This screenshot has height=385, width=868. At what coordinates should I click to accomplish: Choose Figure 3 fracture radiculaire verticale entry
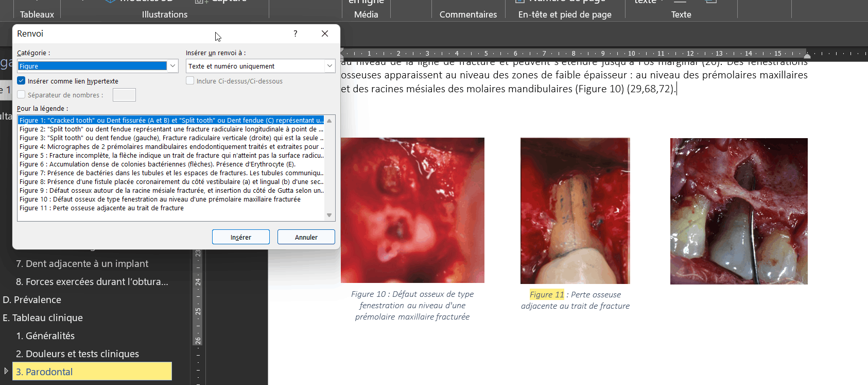point(171,138)
